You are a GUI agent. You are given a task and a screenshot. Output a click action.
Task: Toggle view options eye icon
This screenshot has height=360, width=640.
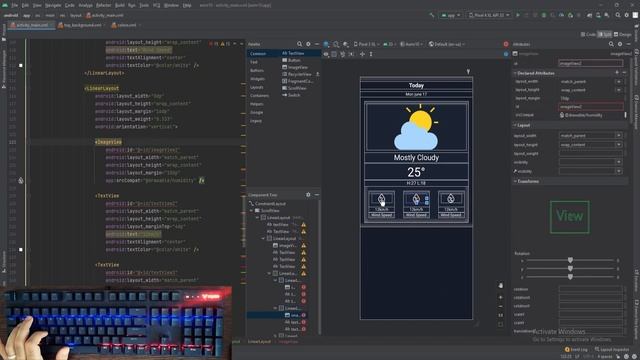(x=326, y=54)
